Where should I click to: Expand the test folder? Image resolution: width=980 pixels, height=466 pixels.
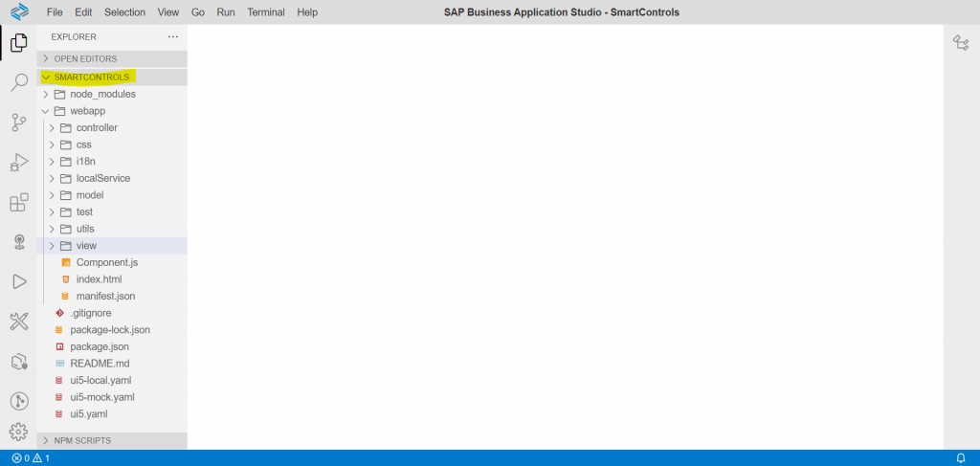[112, 211]
